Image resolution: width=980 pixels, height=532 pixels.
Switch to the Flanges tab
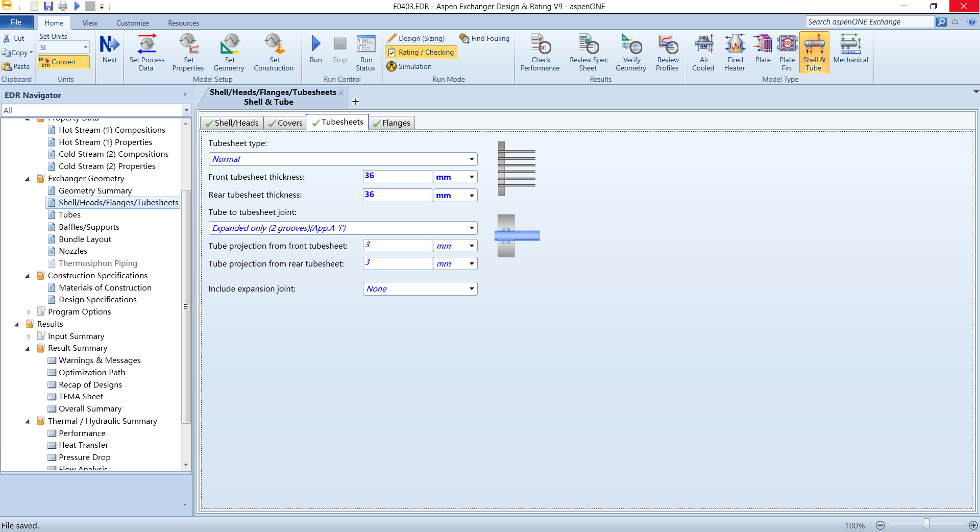392,123
